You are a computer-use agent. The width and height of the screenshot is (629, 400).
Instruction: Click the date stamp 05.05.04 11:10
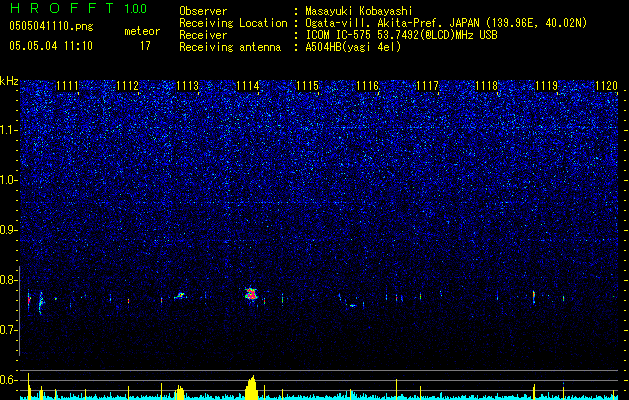(51, 46)
